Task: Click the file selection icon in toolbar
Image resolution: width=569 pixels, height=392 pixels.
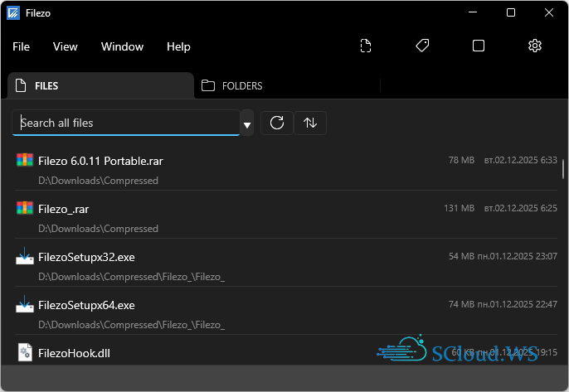Action: [x=366, y=46]
